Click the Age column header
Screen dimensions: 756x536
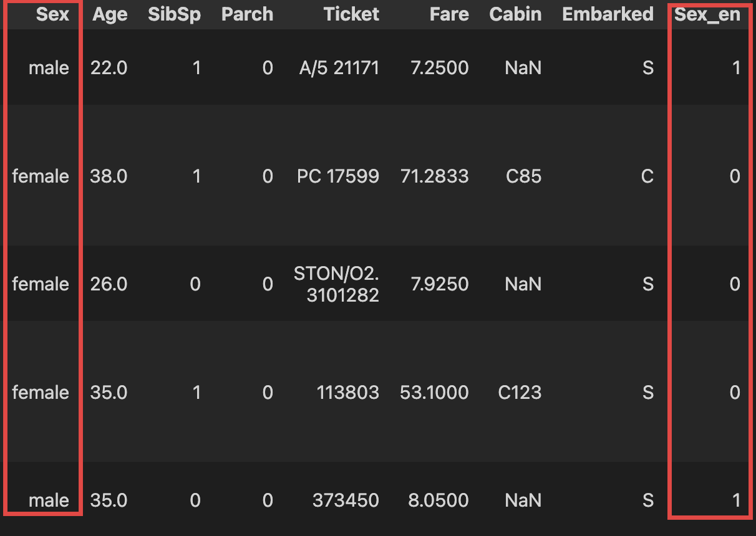(110, 14)
